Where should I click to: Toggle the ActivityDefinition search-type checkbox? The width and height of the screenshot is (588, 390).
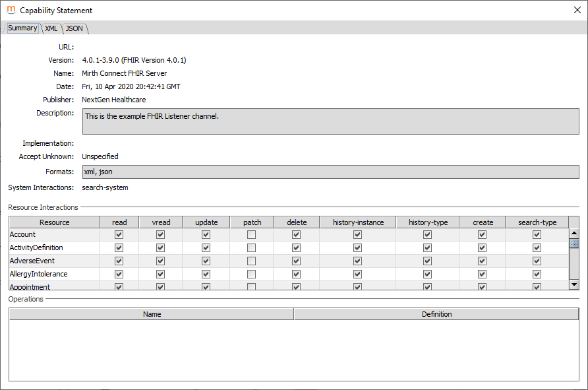[537, 247]
